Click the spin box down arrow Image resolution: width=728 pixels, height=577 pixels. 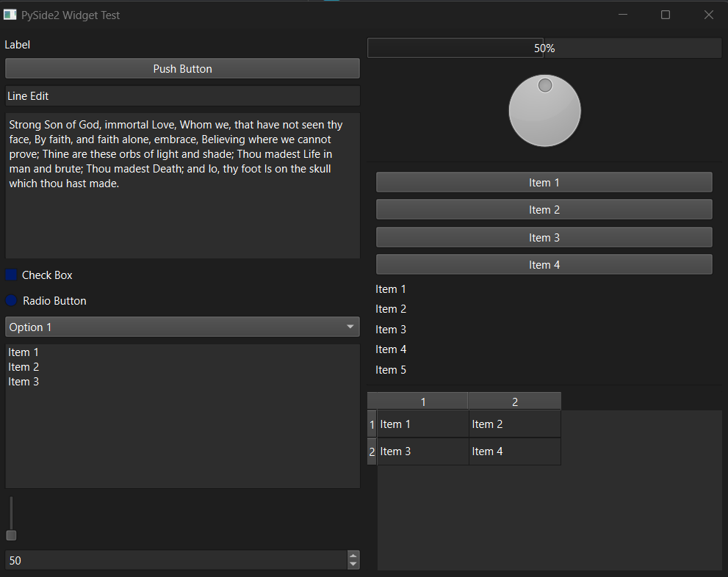pos(353,565)
